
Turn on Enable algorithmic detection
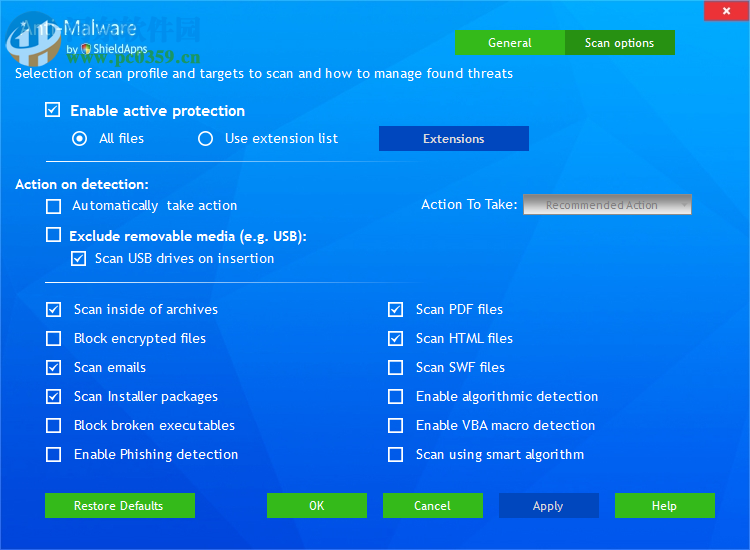click(x=396, y=396)
